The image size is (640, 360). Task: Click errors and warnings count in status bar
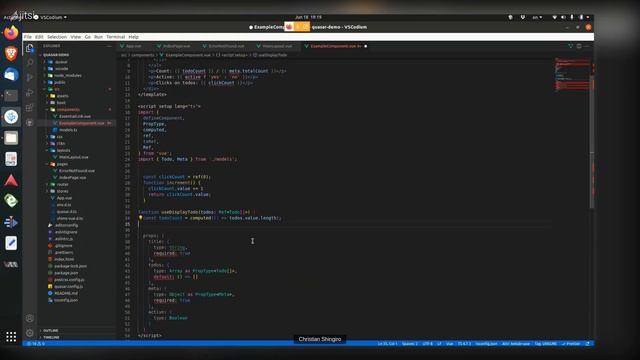[x=36, y=344]
